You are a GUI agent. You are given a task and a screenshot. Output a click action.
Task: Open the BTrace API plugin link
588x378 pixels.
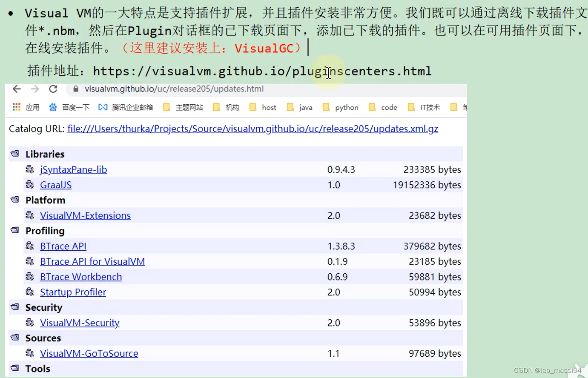pyautogui.click(x=63, y=246)
